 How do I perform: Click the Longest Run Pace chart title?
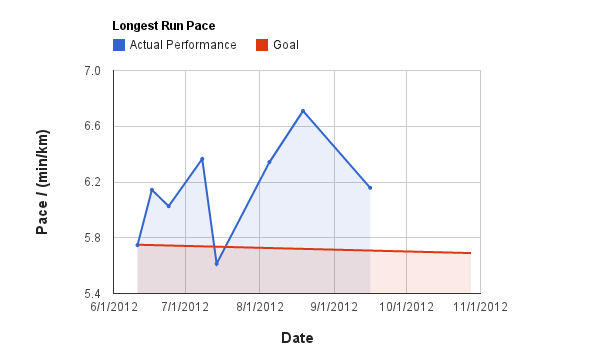click(x=164, y=26)
